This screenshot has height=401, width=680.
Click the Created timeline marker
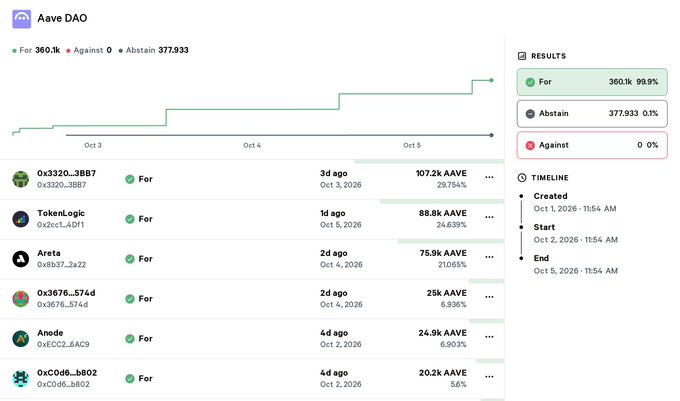click(521, 196)
